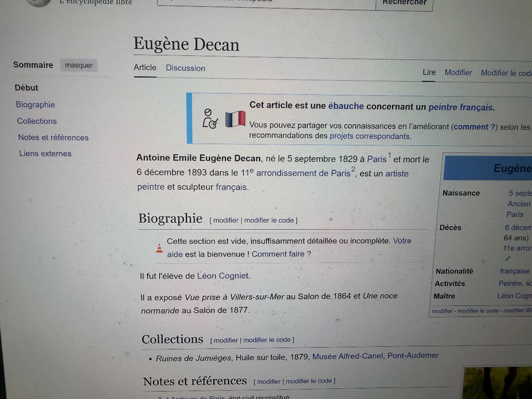Open the ébauche link in the banner

(x=346, y=106)
